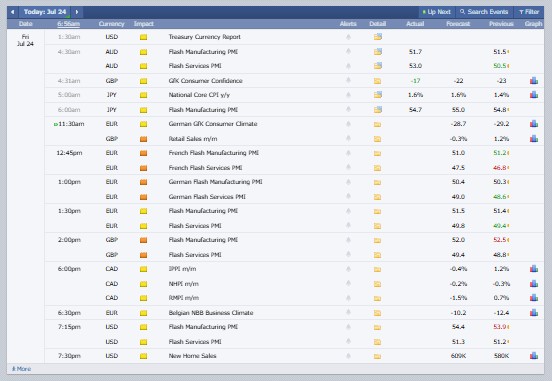Toggle alert bell for IPPI m/m
The width and height of the screenshot is (552, 381).
point(349,269)
